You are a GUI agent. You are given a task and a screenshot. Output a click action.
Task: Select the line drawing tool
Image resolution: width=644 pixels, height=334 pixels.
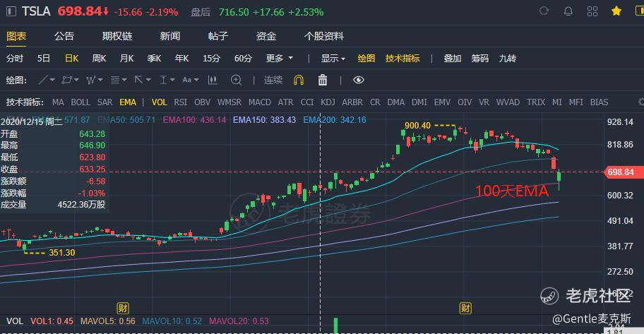click(x=43, y=80)
